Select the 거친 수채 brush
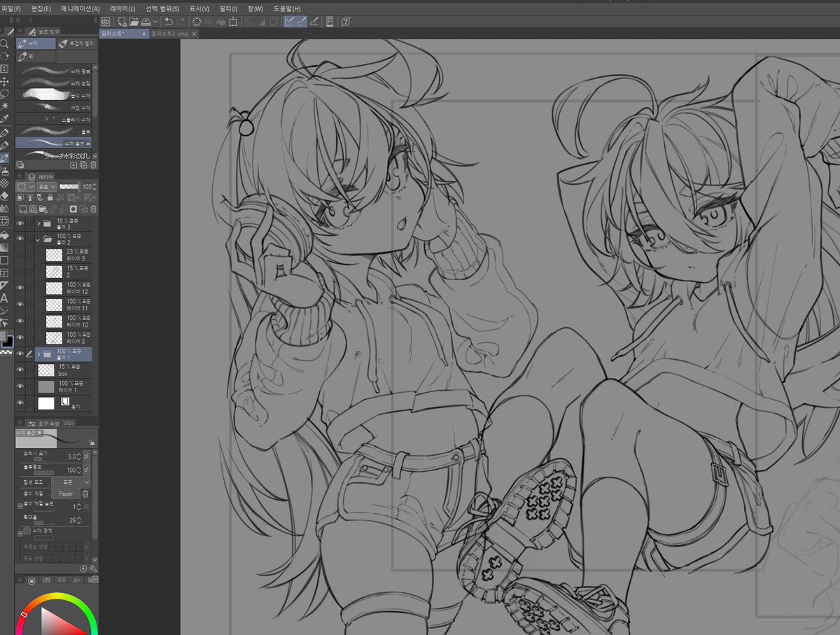The image size is (840, 635). [x=53, y=107]
